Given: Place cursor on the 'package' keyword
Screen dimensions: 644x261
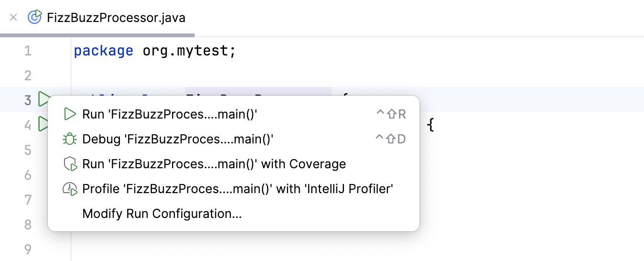Looking at the screenshot, I should tap(103, 51).
